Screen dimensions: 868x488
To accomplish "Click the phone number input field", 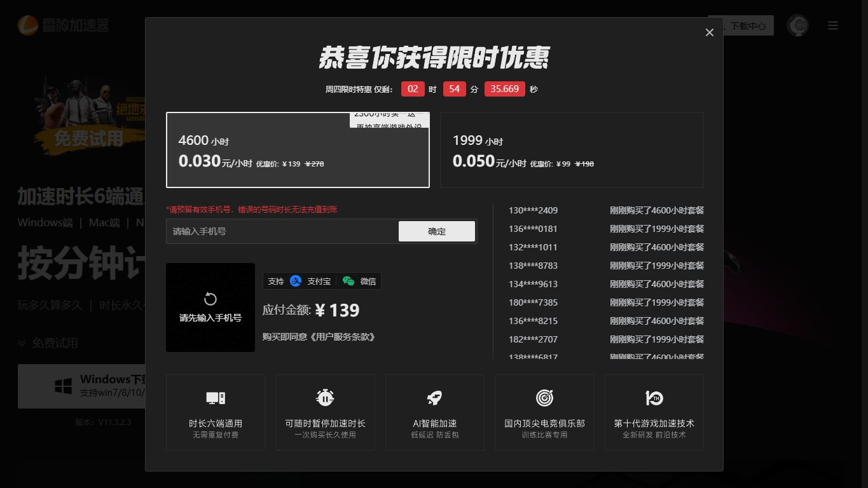I will click(x=282, y=231).
